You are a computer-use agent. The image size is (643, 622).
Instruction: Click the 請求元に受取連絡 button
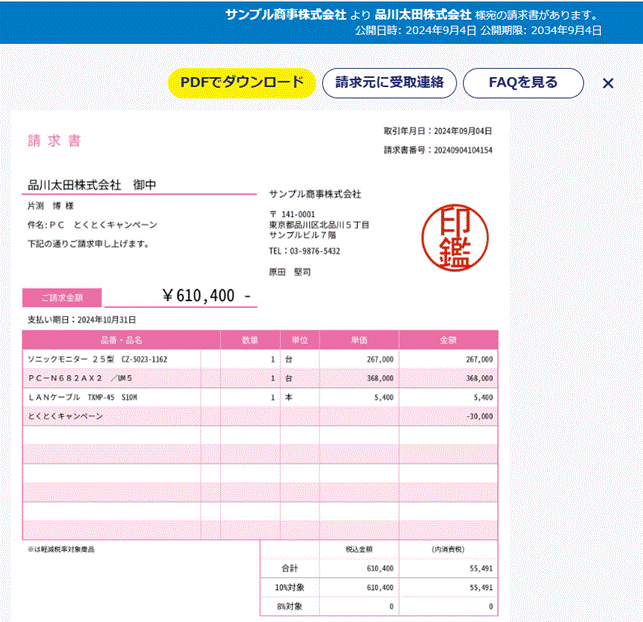pos(389,83)
